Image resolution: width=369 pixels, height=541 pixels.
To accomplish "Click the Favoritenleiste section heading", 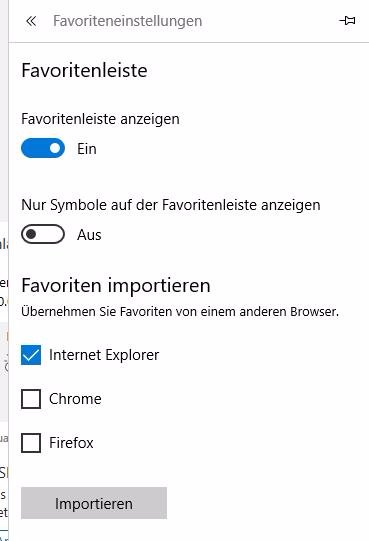I will [x=84, y=71].
